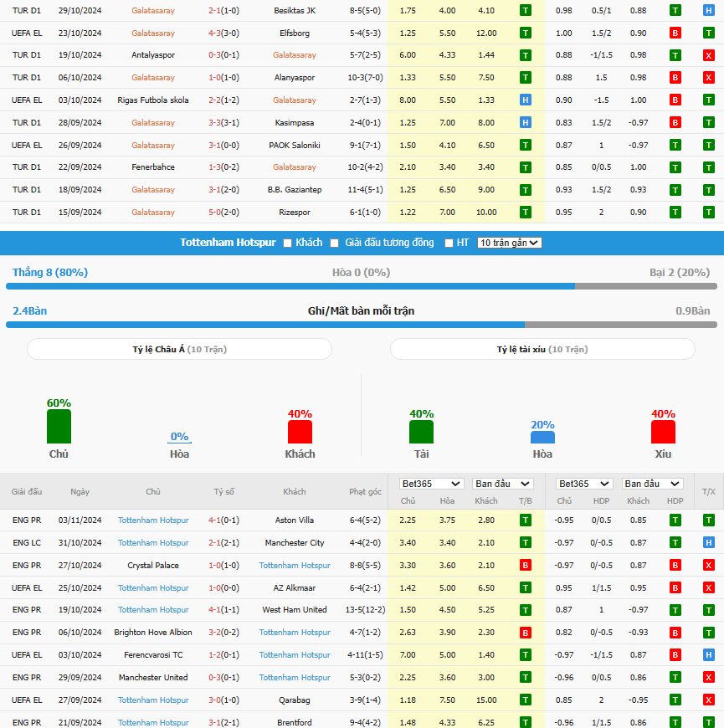
Task: Click the red Xỉu 40% bar
Action: click(x=663, y=432)
